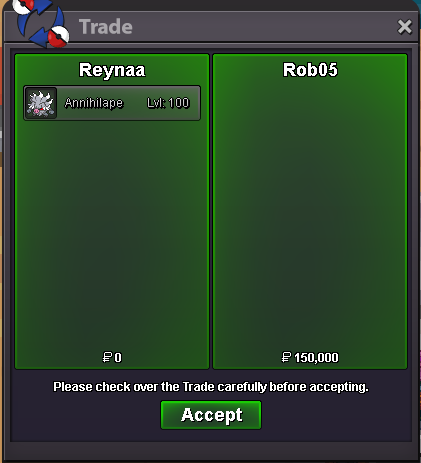The width and height of the screenshot is (421, 463).
Task: Close the Trade window with X
Action: pyautogui.click(x=405, y=27)
